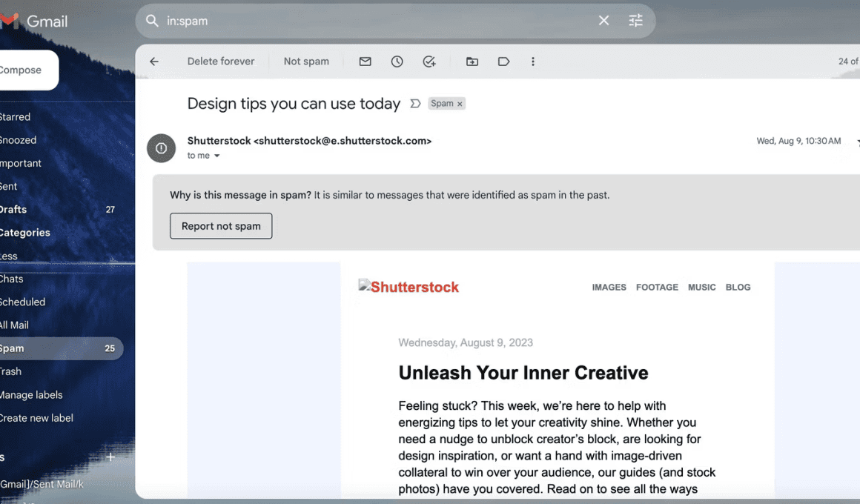Snooze this email
This screenshot has height=504, width=860.
(x=397, y=62)
